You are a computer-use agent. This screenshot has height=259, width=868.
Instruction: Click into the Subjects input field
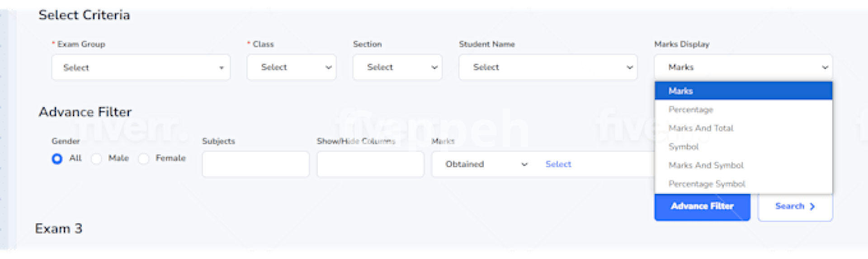[x=255, y=164]
